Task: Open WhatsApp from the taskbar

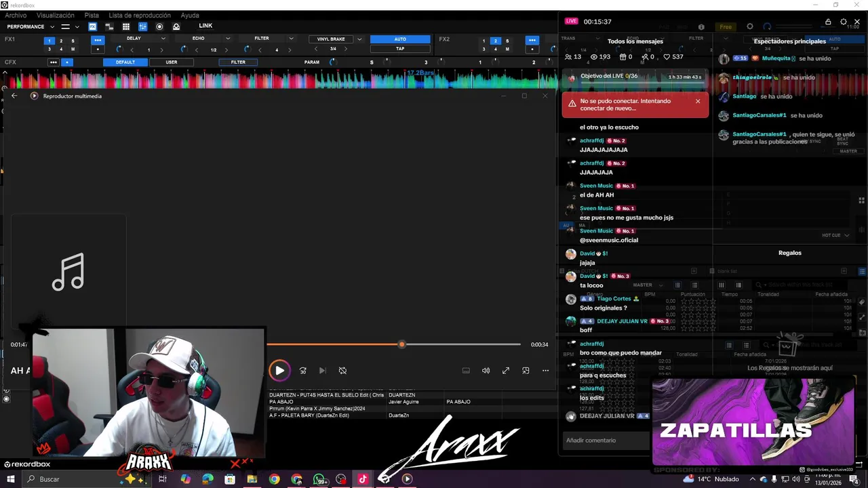Action: coord(319,479)
